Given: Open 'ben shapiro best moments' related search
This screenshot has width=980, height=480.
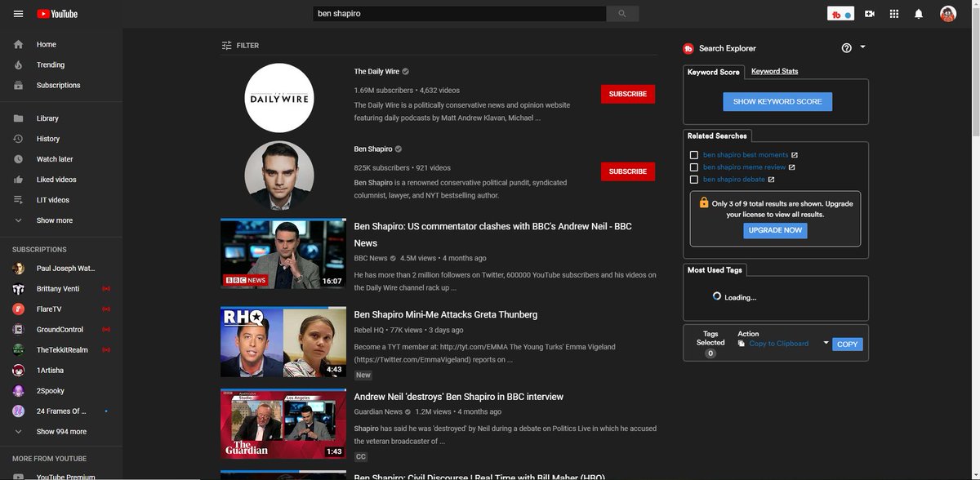Looking at the screenshot, I should click(746, 155).
